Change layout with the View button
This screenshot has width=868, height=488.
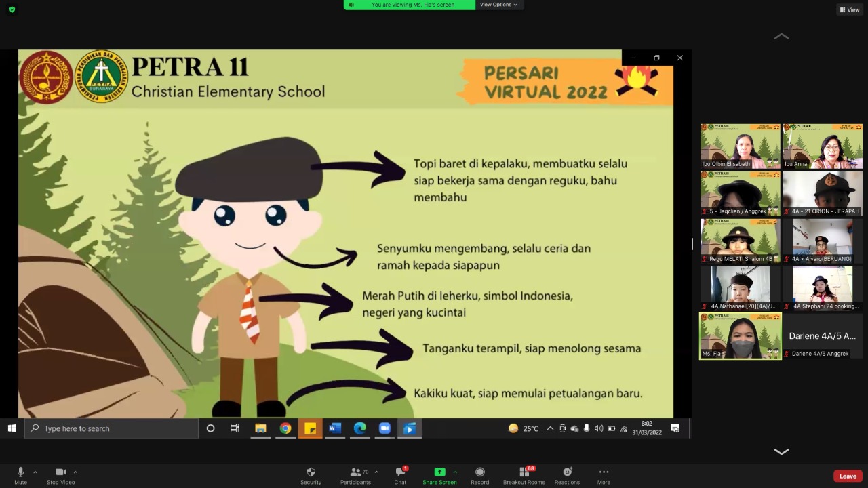tap(849, 9)
